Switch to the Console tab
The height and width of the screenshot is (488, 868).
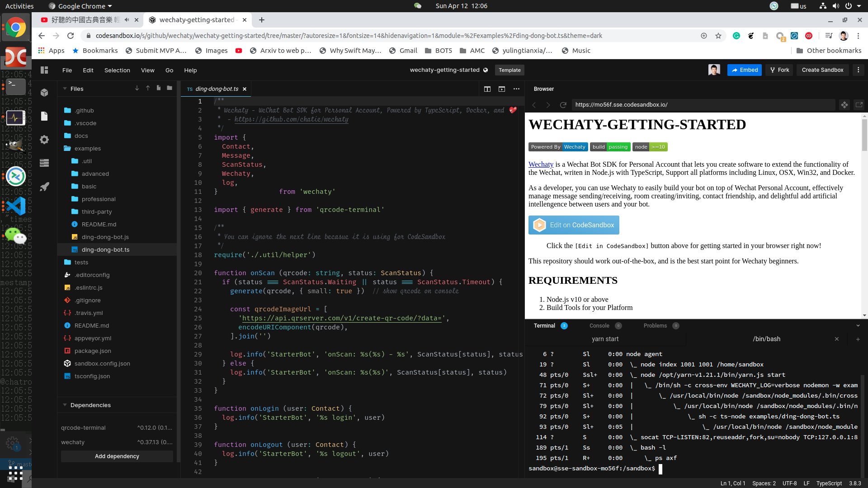[x=600, y=325]
